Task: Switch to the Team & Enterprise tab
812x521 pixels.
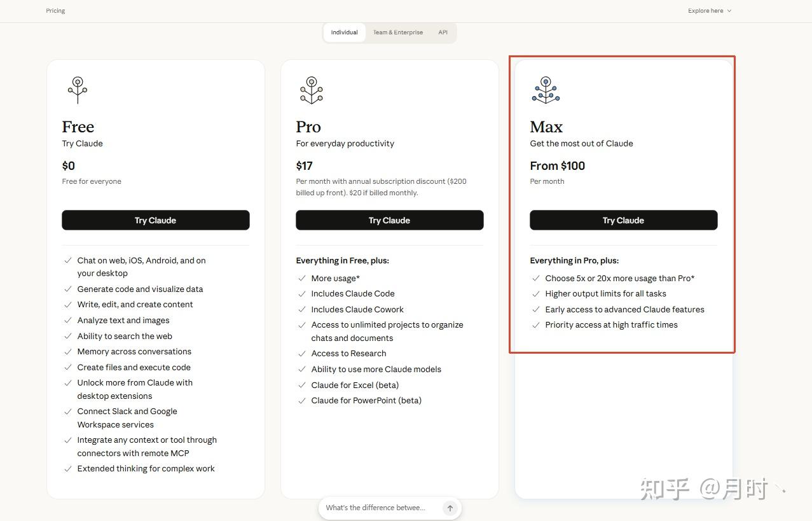Action: click(x=398, y=32)
